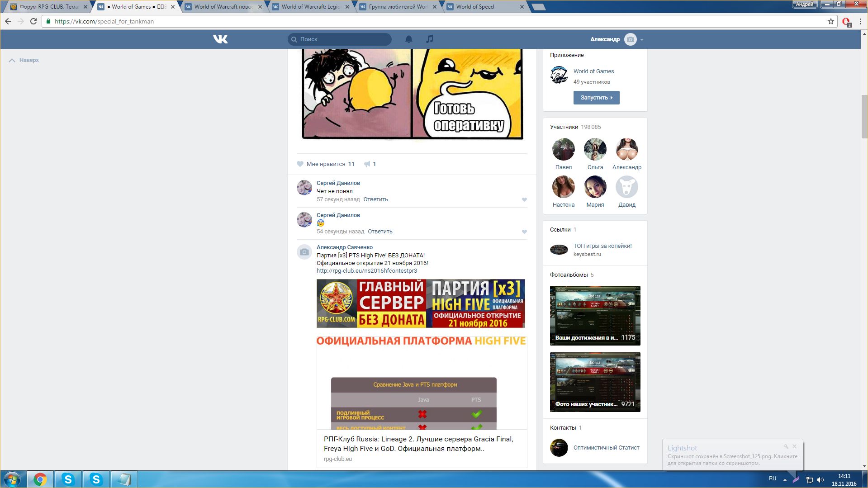Open Александр's header camera avatar
This screenshot has width=868, height=488.
click(630, 39)
